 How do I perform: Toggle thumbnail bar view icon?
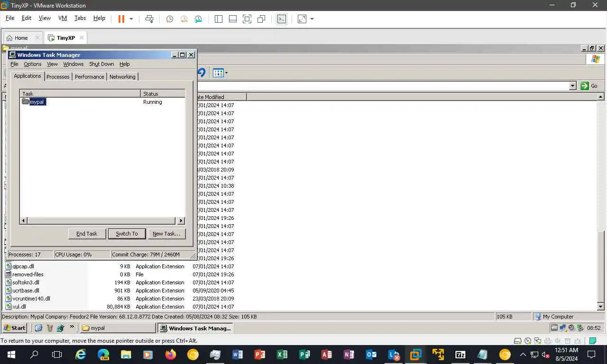click(x=233, y=19)
